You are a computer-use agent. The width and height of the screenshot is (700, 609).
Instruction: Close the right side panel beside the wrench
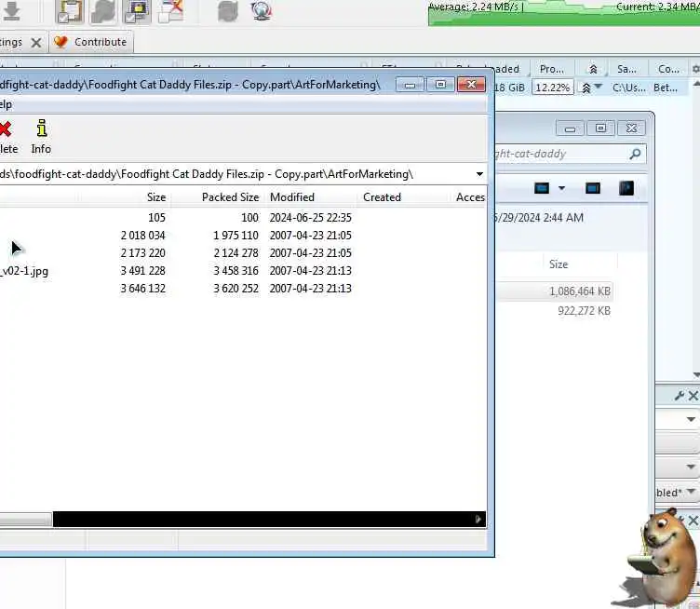click(x=693, y=396)
